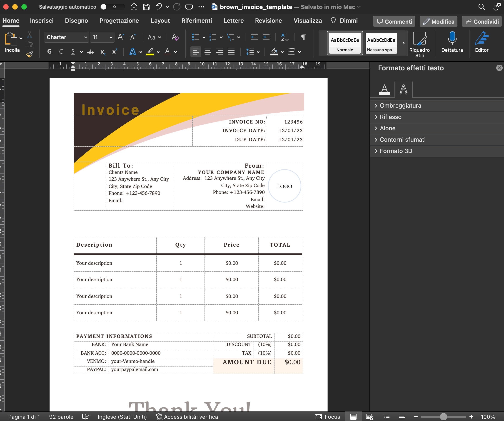Viewport: 504px width, 421px height.
Task: Open the Editor pen icon
Action: 482,38
